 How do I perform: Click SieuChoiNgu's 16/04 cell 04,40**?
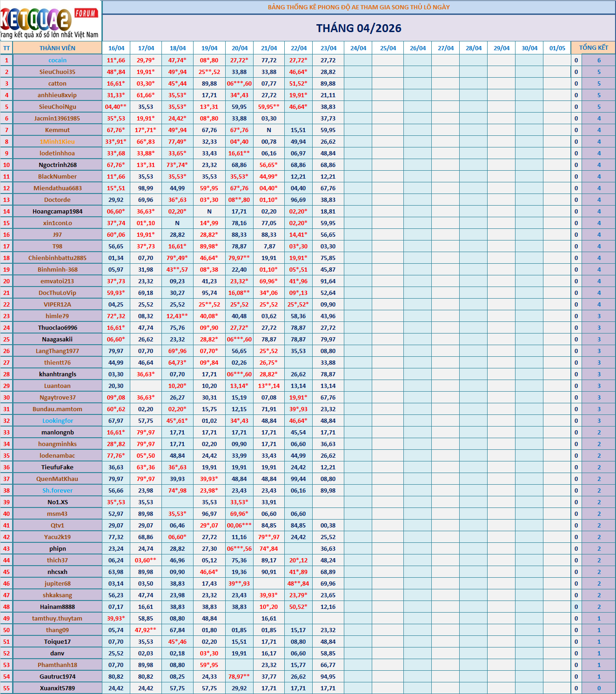tap(116, 107)
